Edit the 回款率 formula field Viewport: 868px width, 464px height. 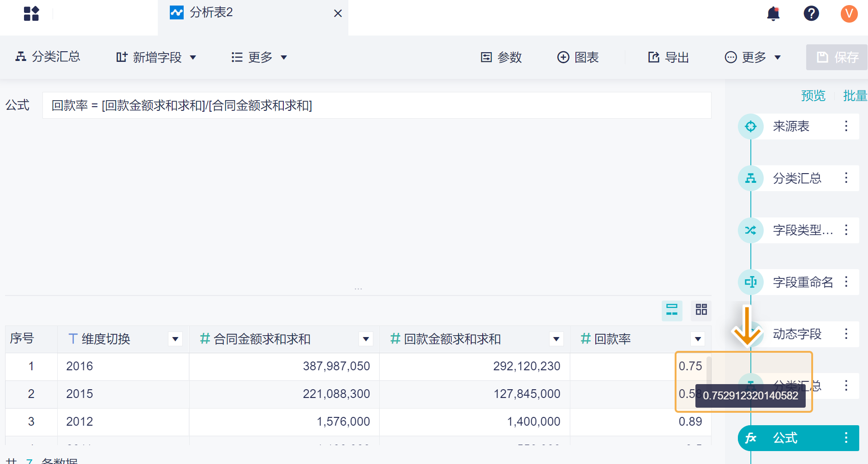click(x=377, y=105)
